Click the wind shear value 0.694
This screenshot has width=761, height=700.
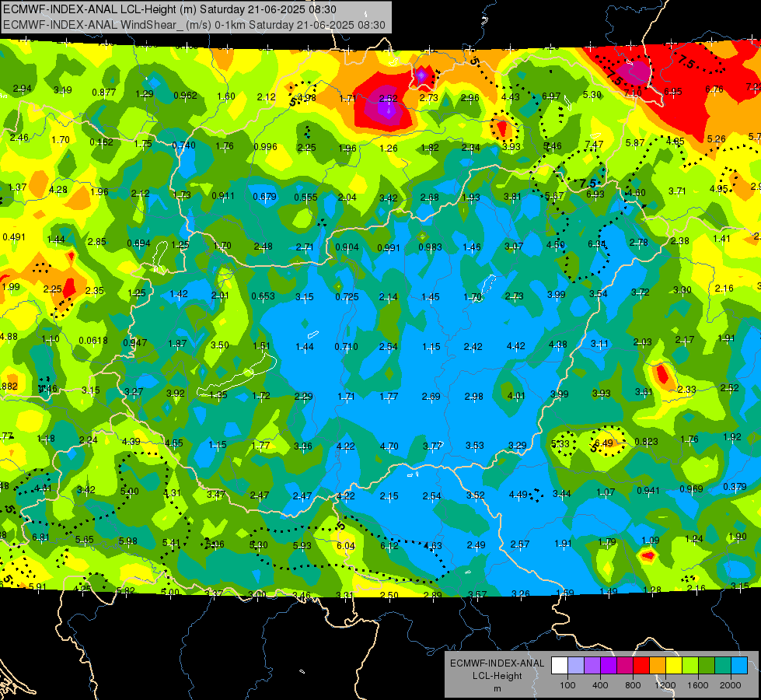click(139, 243)
